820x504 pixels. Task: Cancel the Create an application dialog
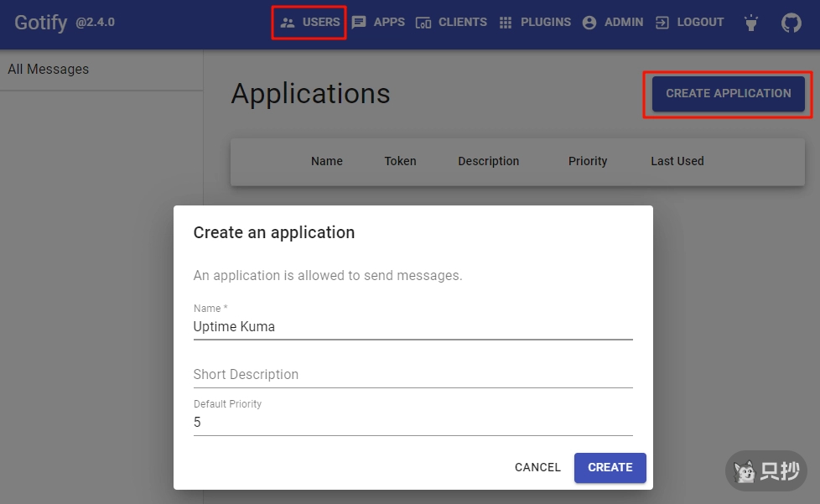click(537, 467)
